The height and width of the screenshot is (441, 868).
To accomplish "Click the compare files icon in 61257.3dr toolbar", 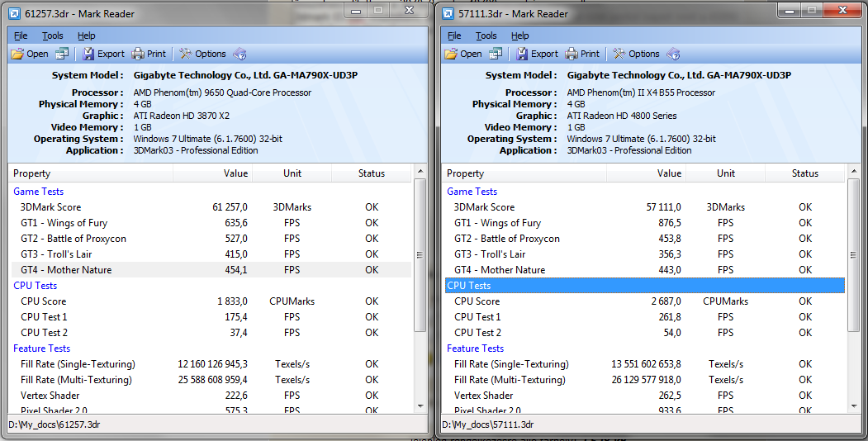I will (x=62, y=54).
